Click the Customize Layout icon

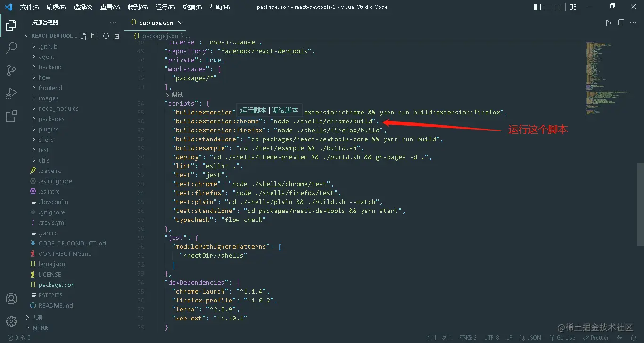click(x=573, y=7)
